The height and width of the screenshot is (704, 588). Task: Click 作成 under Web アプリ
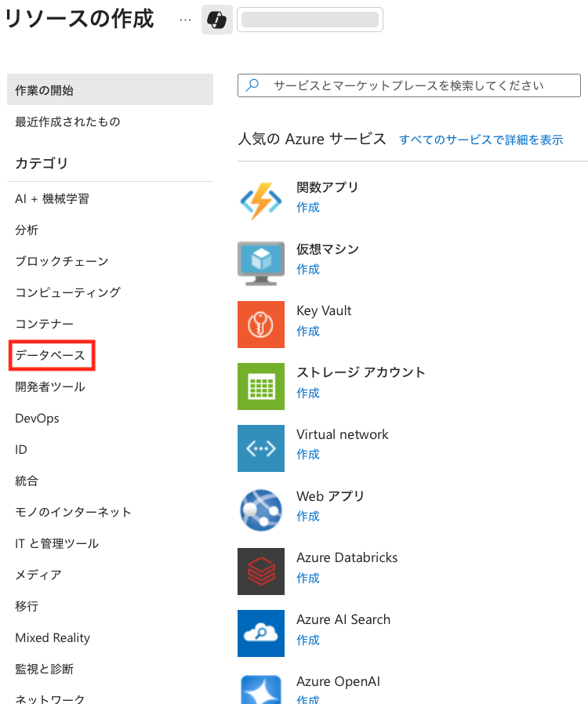pos(308,516)
